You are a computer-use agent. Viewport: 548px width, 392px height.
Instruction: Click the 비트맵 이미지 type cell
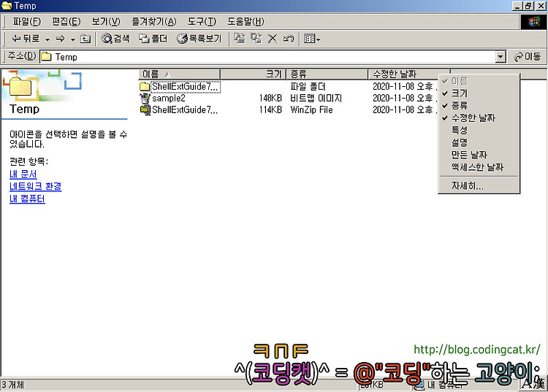(x=316, y=98)
